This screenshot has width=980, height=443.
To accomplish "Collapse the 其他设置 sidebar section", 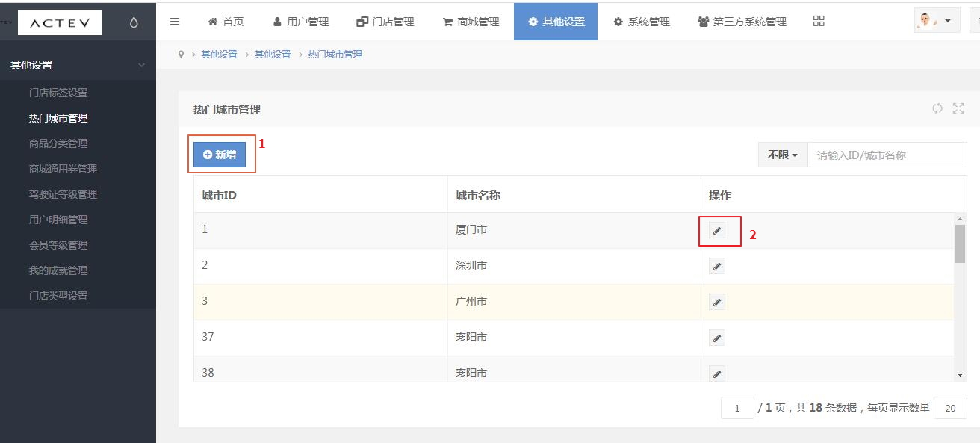I will [x=78, y=65].
